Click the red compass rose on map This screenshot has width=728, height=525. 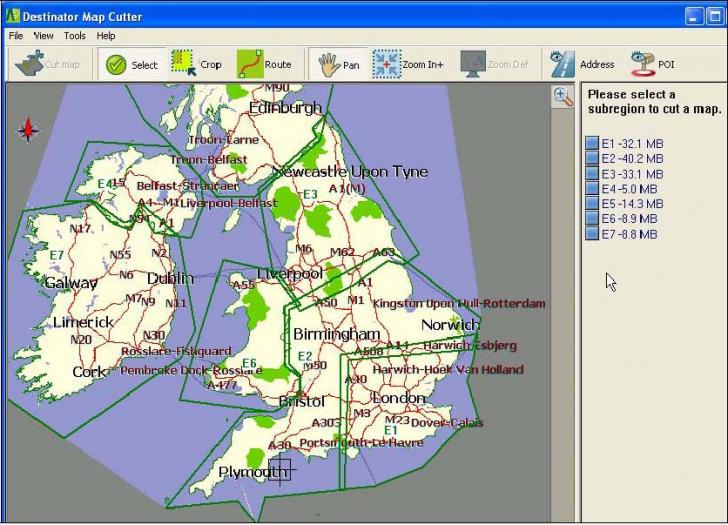[28, 130]
